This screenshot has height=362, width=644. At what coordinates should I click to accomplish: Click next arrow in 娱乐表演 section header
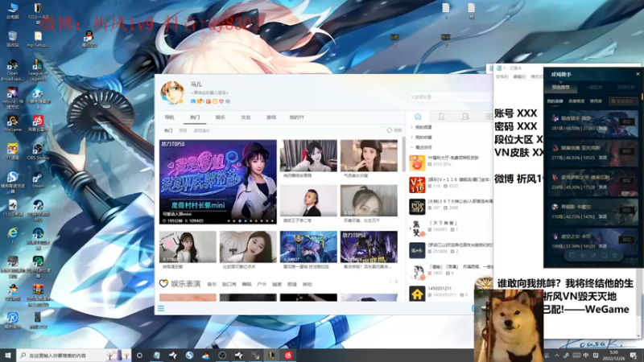396,282
